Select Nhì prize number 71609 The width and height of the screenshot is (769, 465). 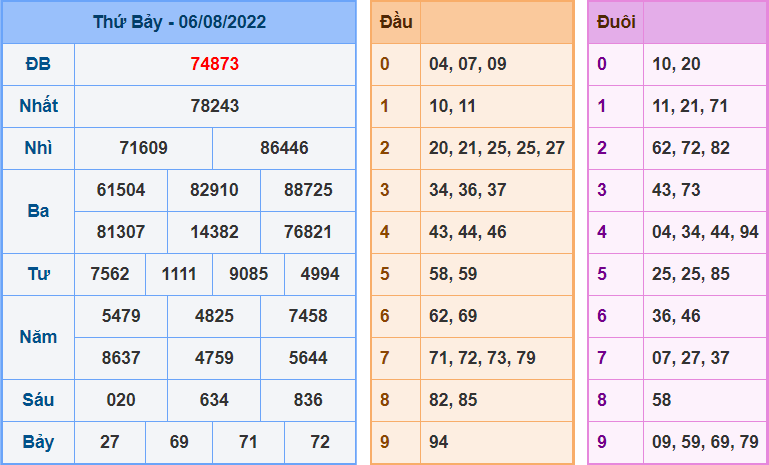coord(143,148)
